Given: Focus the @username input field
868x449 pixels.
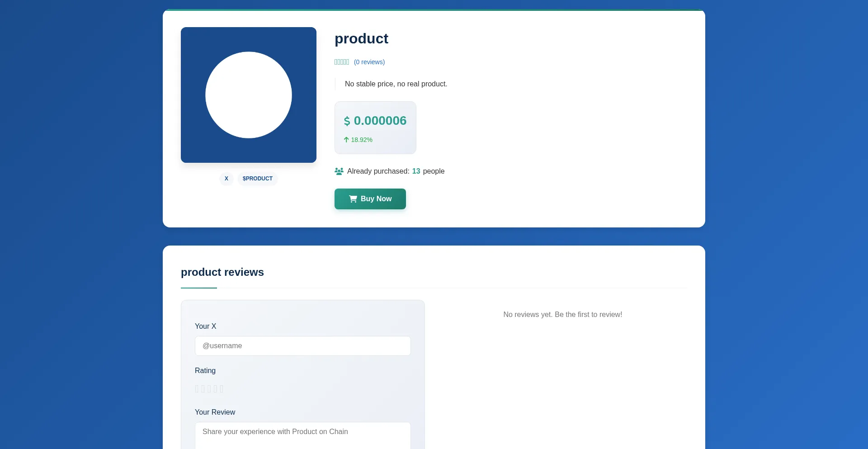Looking at the screenshot, I should pos(303,346).
